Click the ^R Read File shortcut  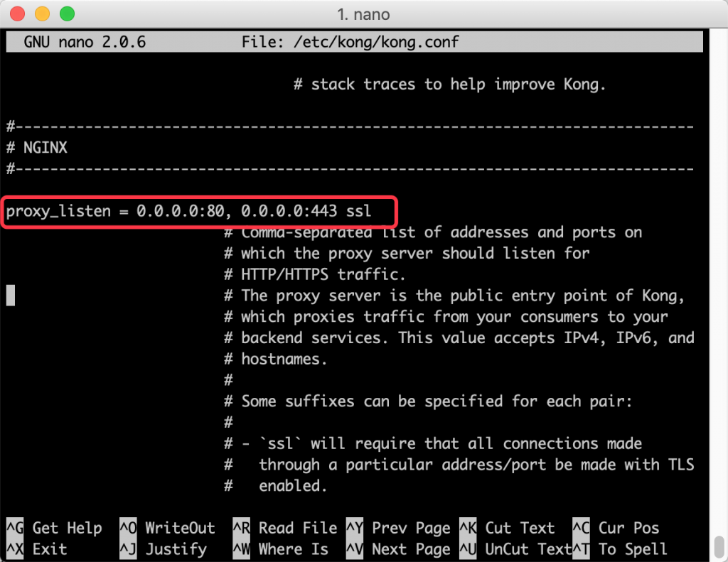(x=285, y=528)
